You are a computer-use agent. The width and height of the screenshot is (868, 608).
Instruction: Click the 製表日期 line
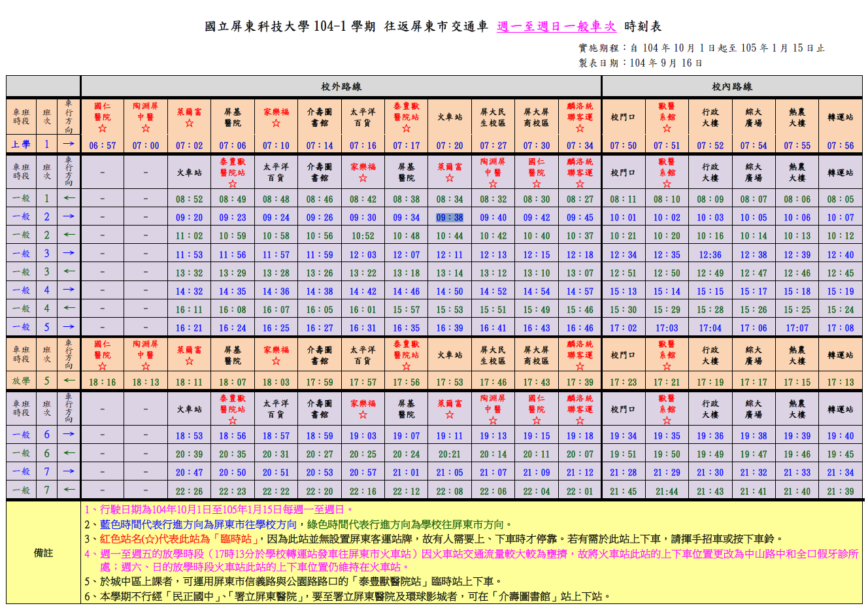coord(641,63)
